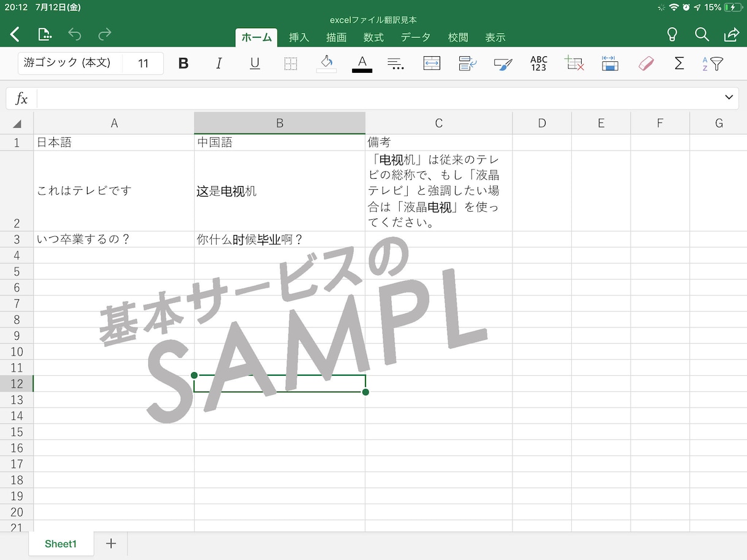Viewport: 747px width, 560px height.
Task: Select column B header
Action: pyautogui.click(x=280, y=123)
